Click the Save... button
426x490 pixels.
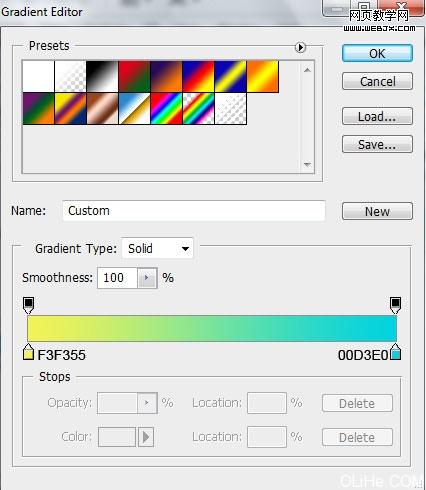click(377, 144)
